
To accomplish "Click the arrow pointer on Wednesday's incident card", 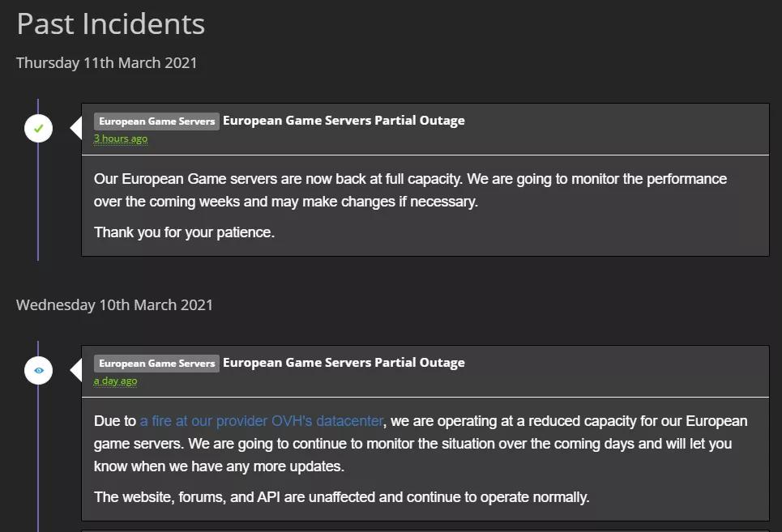I will tap(76, 371).
